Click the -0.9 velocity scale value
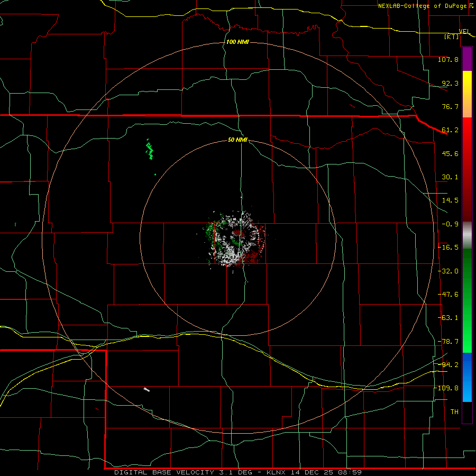The height and width of the screenshot is (476, 476). pos(450,224)
